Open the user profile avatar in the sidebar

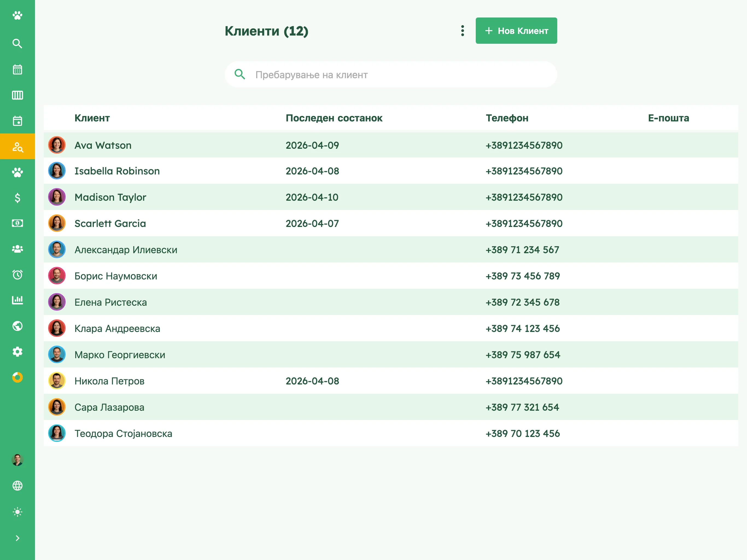click(x=17, y=460)
